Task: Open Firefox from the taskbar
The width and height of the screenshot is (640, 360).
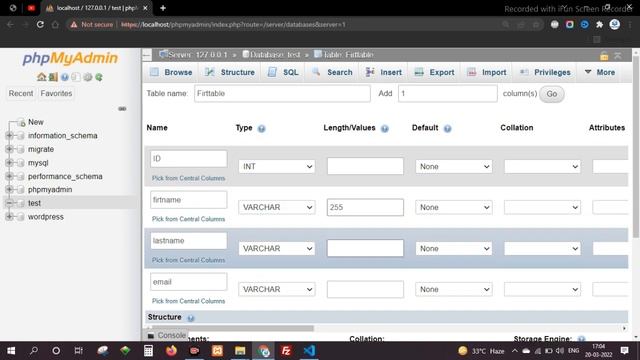Action: click(171, 351)
